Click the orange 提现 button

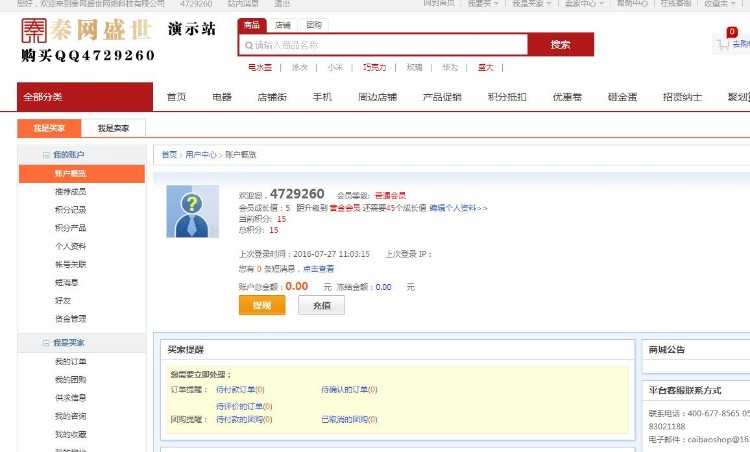[262, 305]
